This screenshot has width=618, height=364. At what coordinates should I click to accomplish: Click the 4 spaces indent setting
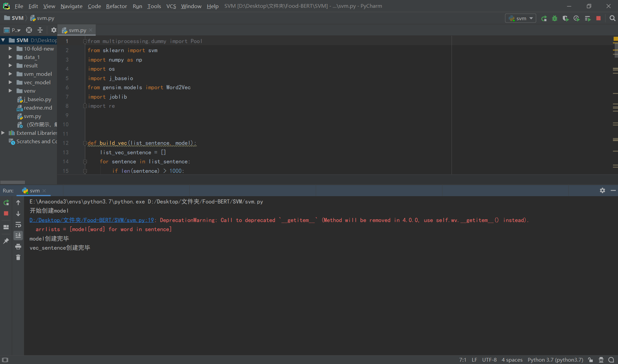pos(512,360)
